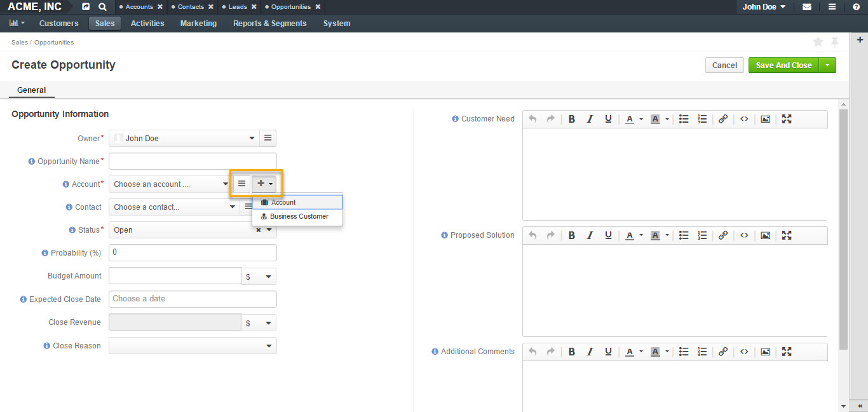Open the Close Reason dropdown
Image resolution: width=868 pixels, height=412 pixels.
[193, 346]
